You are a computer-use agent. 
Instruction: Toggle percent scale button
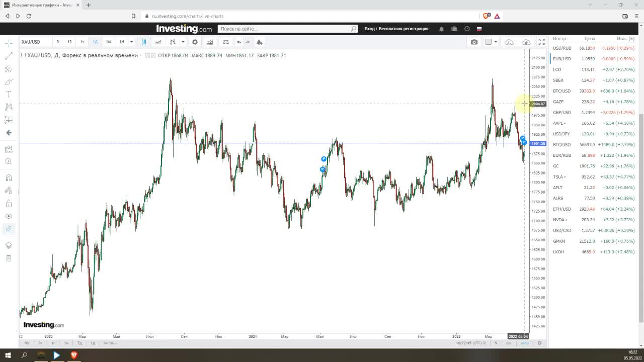(x=496, y=343)
